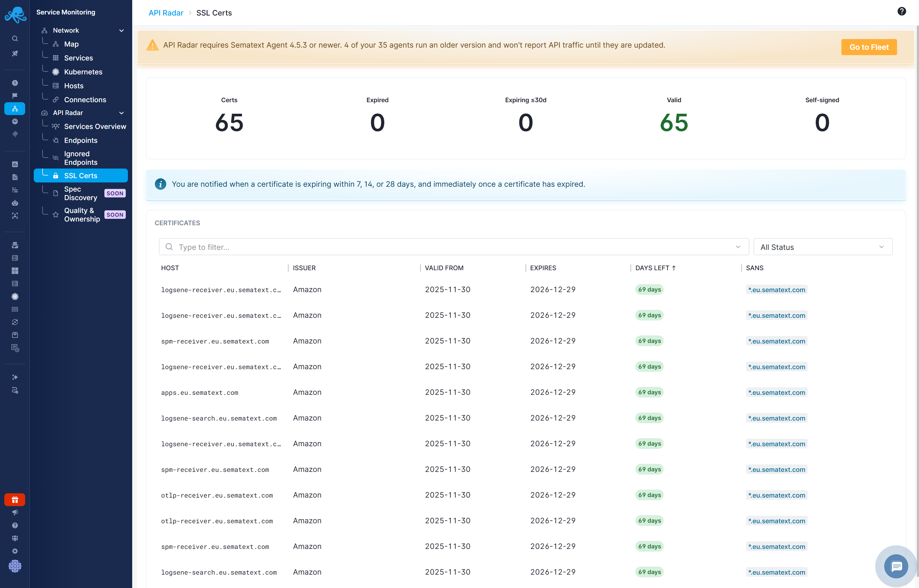This screenshot has height=588, width=919.
Task: Open Ignored Endpoints in the sidebar
Action: tap(81, 158)
